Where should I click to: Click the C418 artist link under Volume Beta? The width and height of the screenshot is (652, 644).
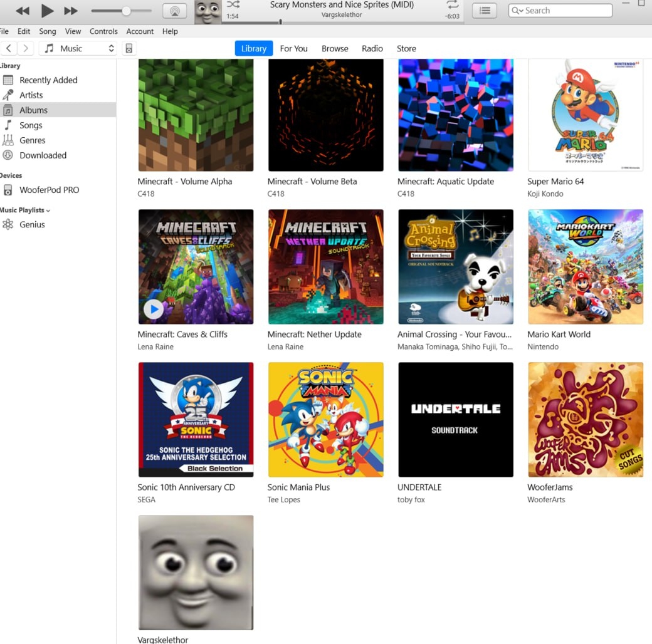pos(276,194)
